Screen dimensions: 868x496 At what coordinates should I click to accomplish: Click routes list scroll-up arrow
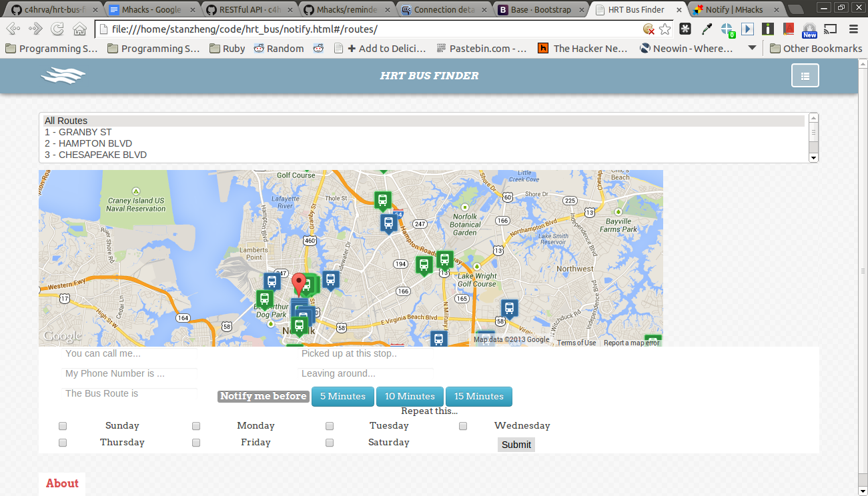(x=813, y=117)
